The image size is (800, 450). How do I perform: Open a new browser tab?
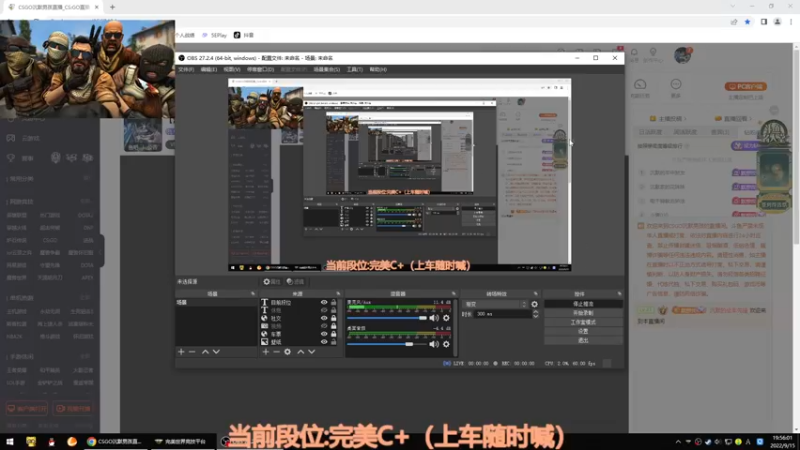(x=112, y=7)
